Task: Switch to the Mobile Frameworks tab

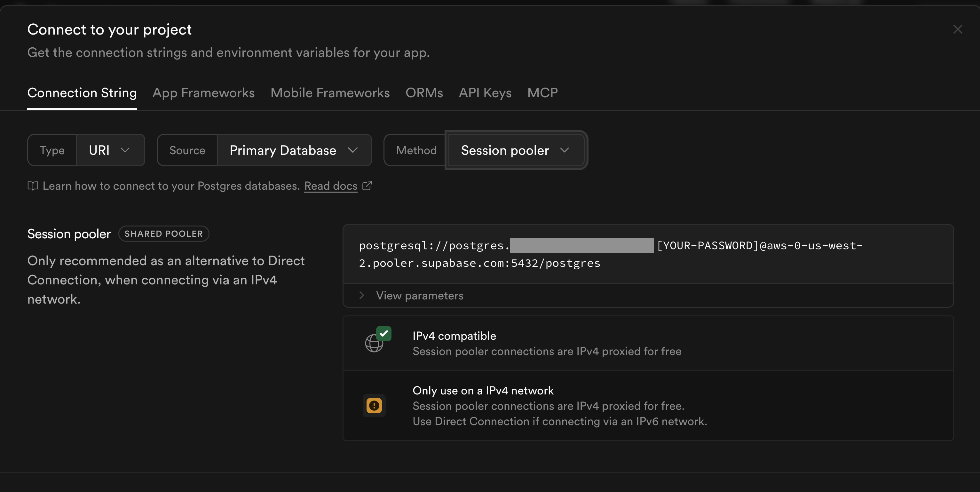Action: pos(330,93)
